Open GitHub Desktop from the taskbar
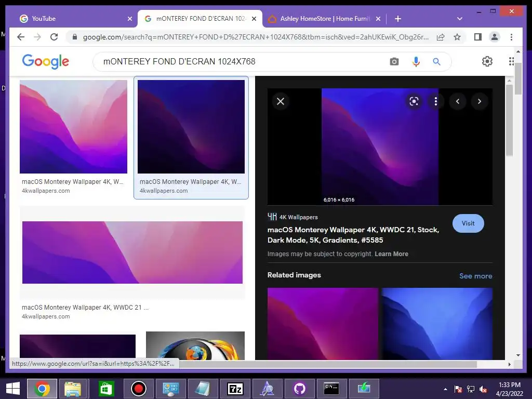The image size is (532, 399). [300, 389]
